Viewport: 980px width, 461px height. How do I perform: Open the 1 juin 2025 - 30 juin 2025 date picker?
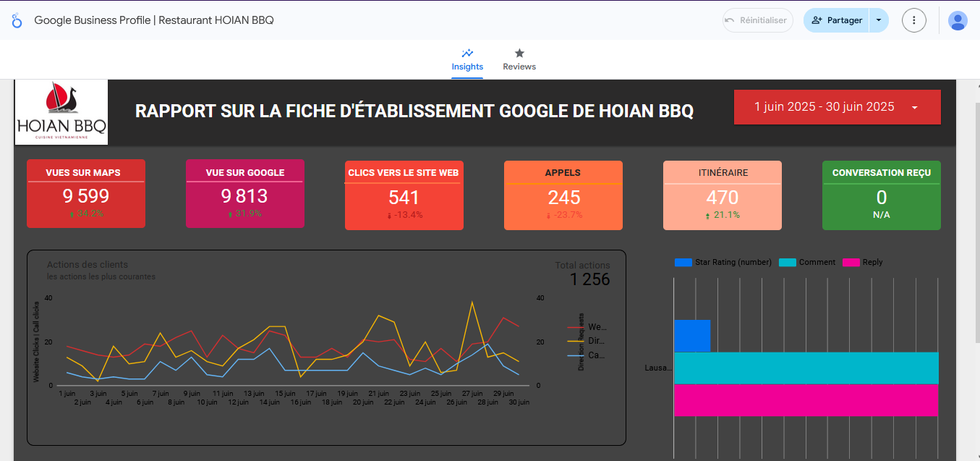coord(837,107)
